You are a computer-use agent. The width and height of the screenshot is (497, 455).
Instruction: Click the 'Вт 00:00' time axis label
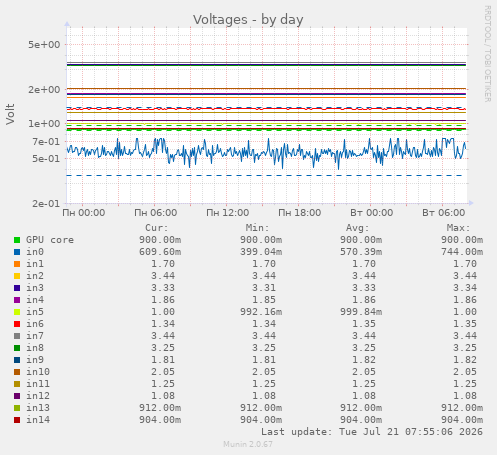coord(372,213)
